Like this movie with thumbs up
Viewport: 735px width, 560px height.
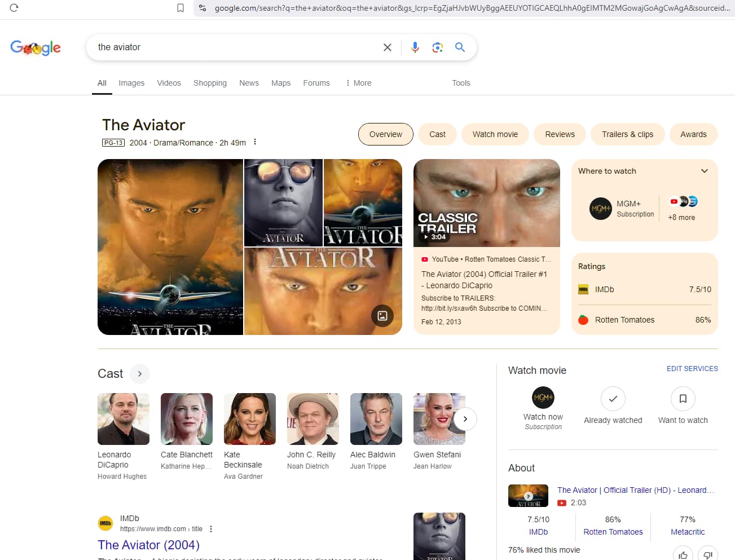[683, 555]
